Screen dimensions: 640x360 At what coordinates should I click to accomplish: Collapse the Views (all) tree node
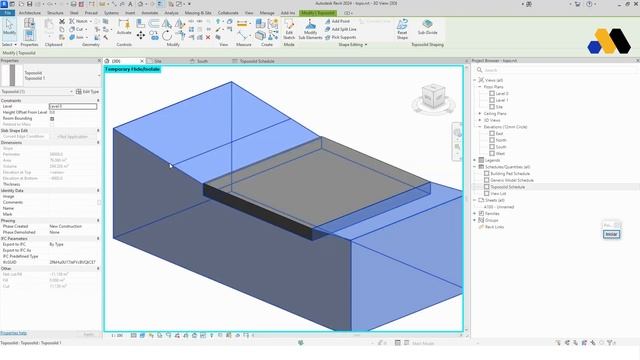[x=475, y=80]
